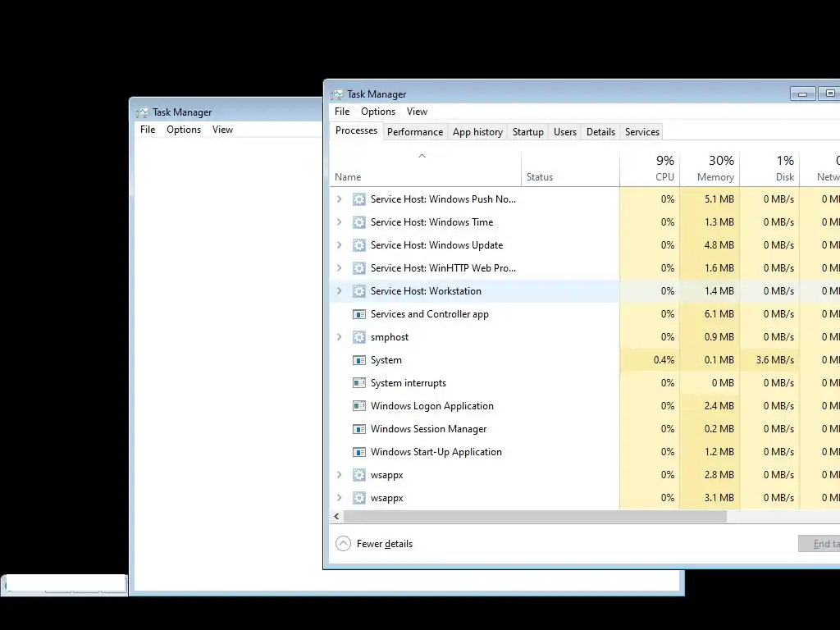Screen dimensions: 840x630
Task: Expand Service Host: Windows Push Notifications group
Action: (339, 199)
